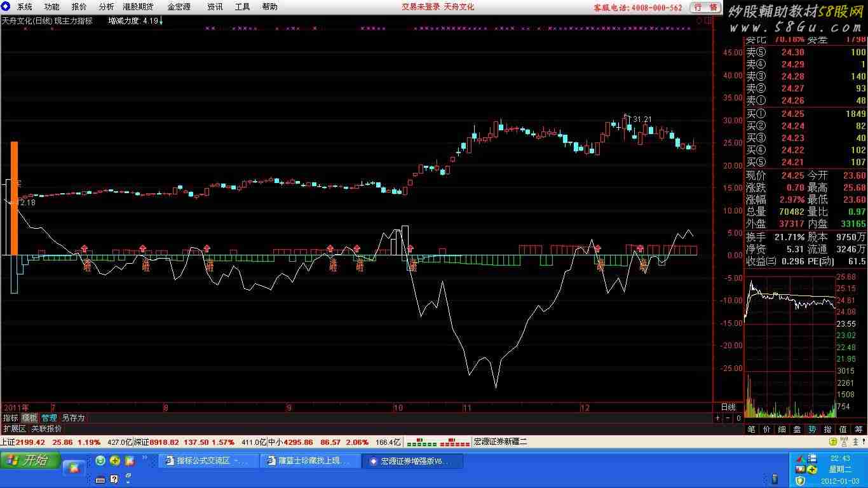Click the yellow status icon in status bar
The image size is (868, 488).
coord(832,442)
